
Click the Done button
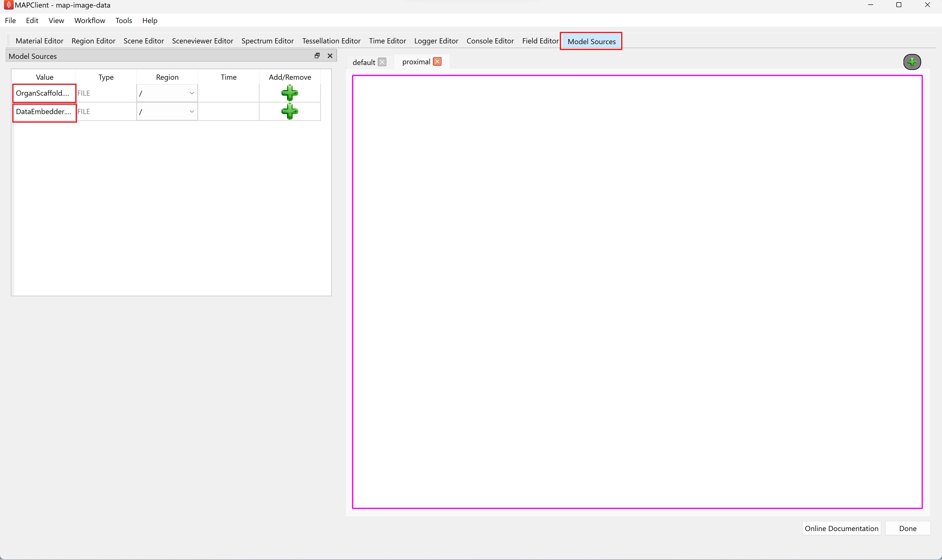coord(908,528)
